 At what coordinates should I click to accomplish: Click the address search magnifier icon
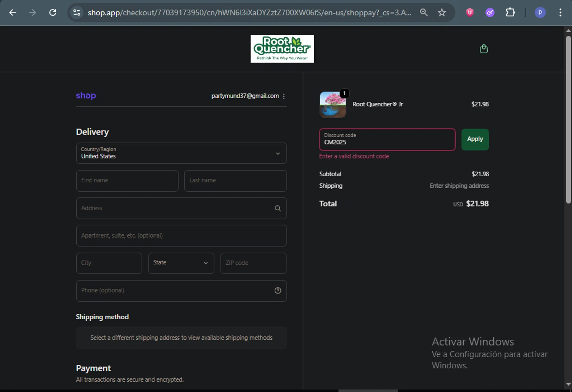[x=278, y=208]
